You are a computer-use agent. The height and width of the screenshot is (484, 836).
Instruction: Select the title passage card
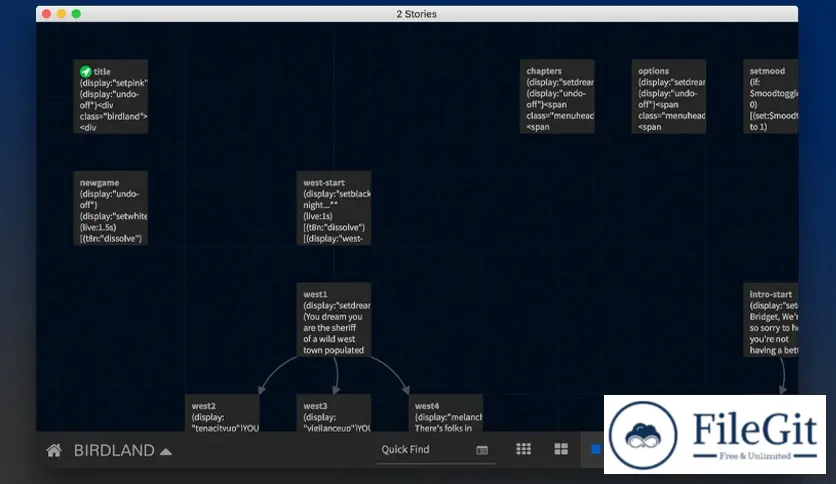(111, 96)
